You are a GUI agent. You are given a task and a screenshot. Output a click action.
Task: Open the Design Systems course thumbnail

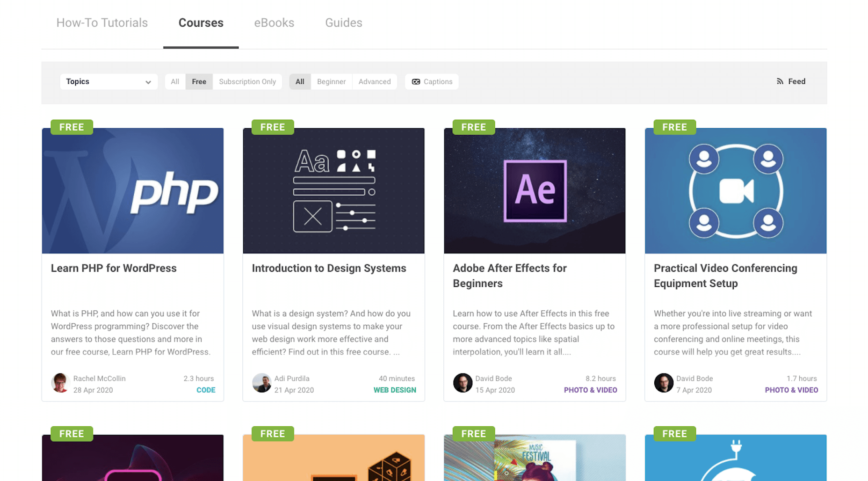tap(334, 191)
